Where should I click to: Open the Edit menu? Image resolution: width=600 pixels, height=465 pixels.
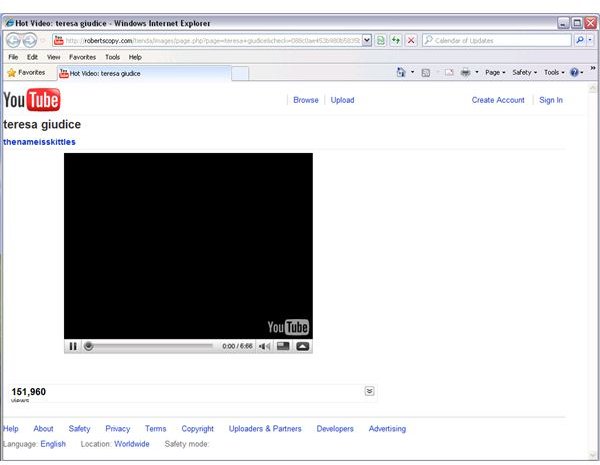click(32, 57)
